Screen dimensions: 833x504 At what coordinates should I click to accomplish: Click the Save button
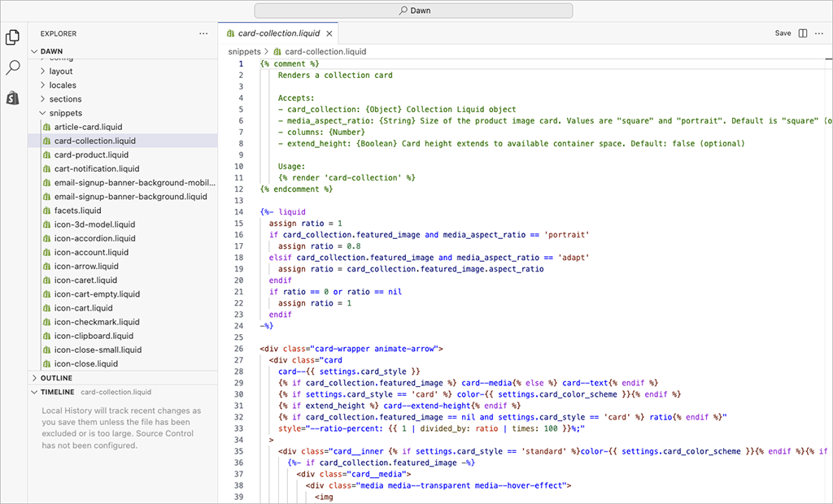click(782, 33)
